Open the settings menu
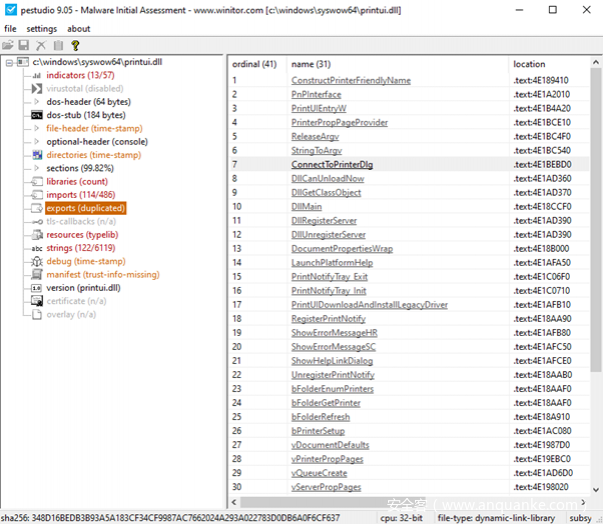The image size is (603, 524). 41,29
